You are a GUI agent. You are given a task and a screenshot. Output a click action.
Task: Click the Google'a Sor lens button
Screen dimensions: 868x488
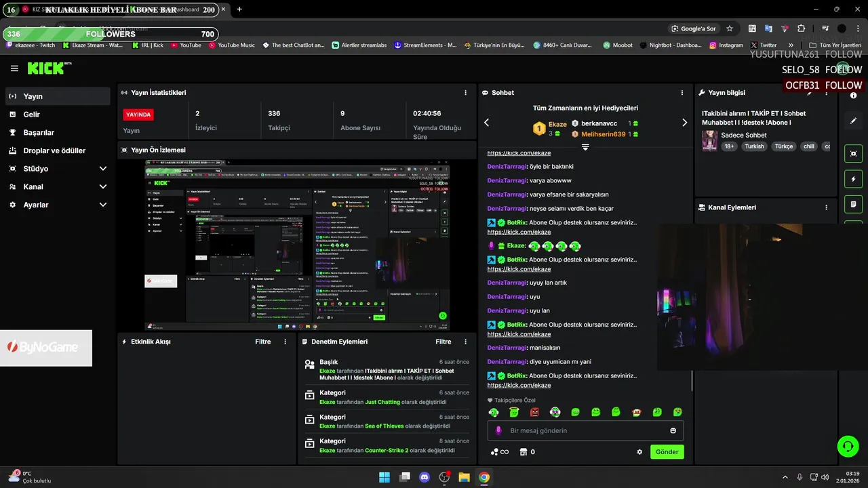coord(693,28)
